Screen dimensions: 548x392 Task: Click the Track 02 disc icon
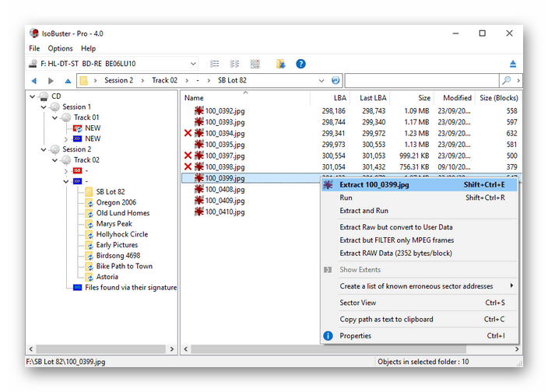(66, 160)
